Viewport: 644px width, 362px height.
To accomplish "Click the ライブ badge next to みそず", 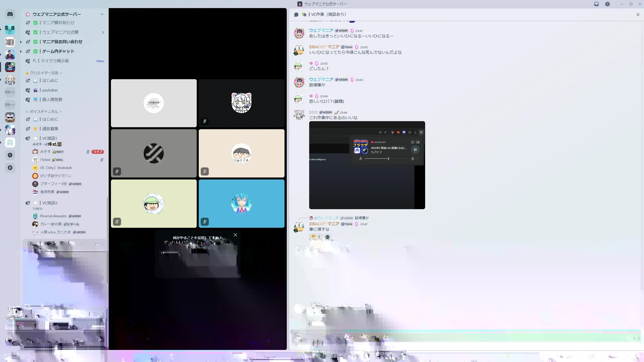I will click(x=98, y=152).
